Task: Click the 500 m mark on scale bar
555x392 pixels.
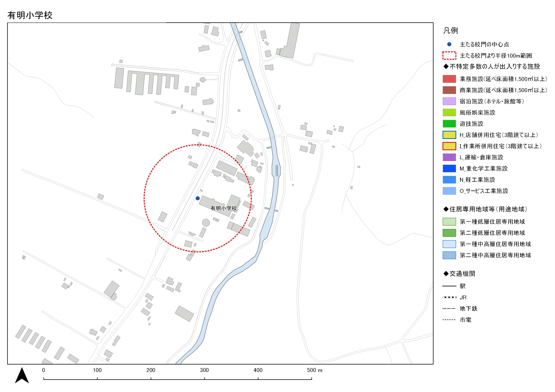Action: click(314, 370)
